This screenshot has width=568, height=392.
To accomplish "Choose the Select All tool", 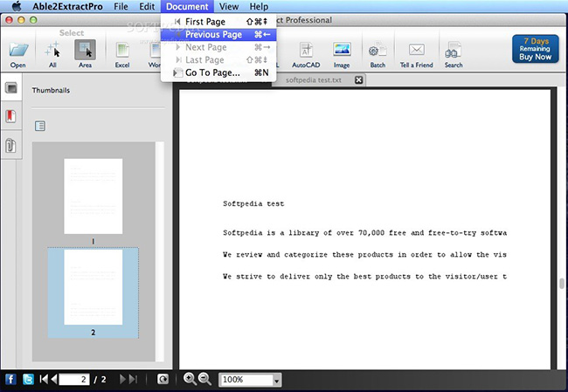I will 52,51.
